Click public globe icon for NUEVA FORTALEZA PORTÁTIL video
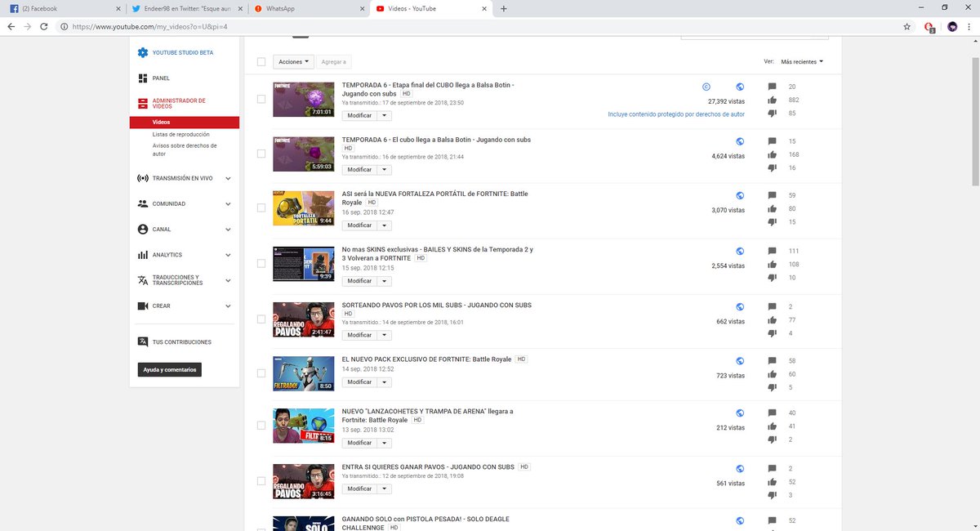This screenshot has width=980, height=531. (740, 196)
